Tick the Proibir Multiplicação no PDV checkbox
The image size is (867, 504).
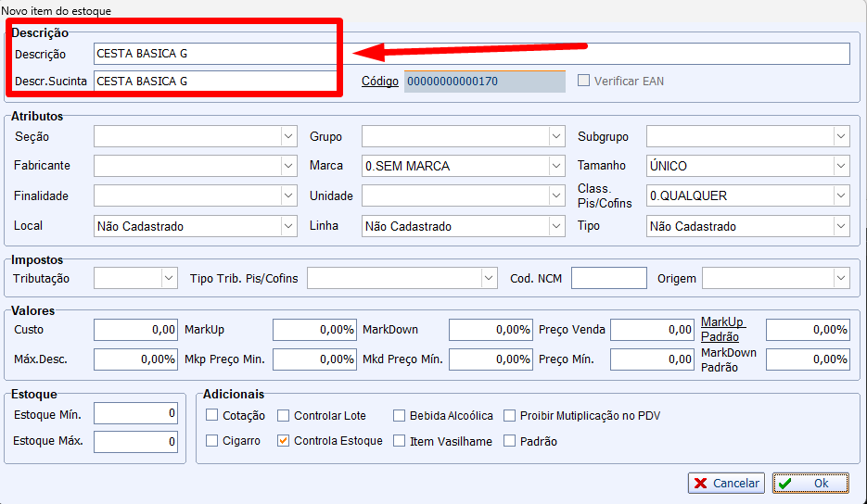click(510, 416)
